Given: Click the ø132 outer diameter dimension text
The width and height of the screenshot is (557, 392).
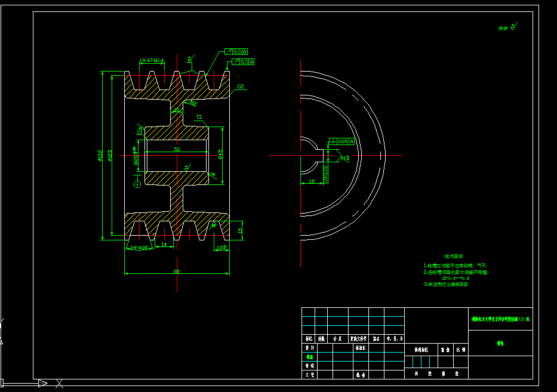Looking at the screenshot, I should (100, 155).
